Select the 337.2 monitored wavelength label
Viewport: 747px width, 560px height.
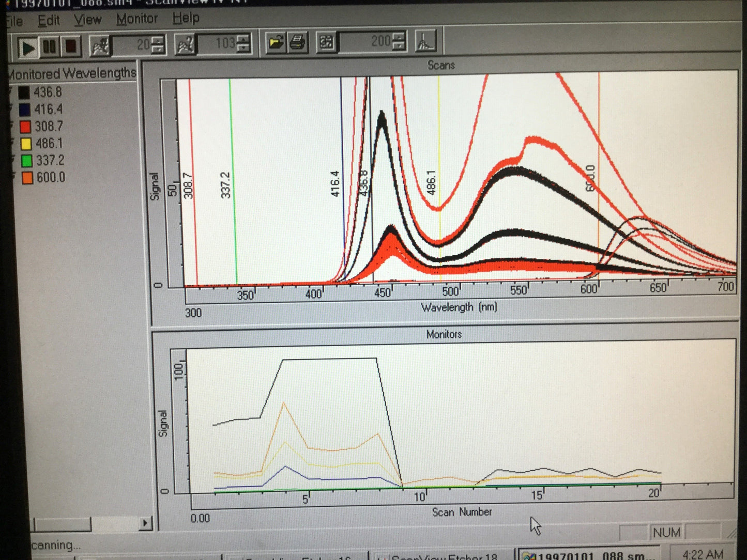click(x=50, y=161)
